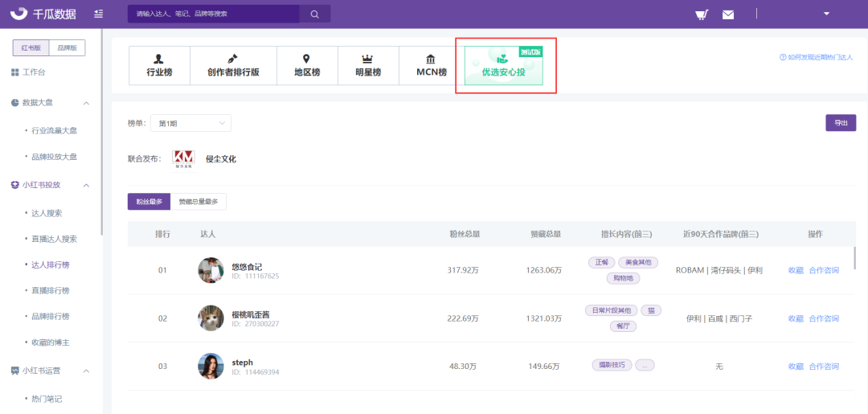Open 悠悠食记 avatar

coord(211,270)
